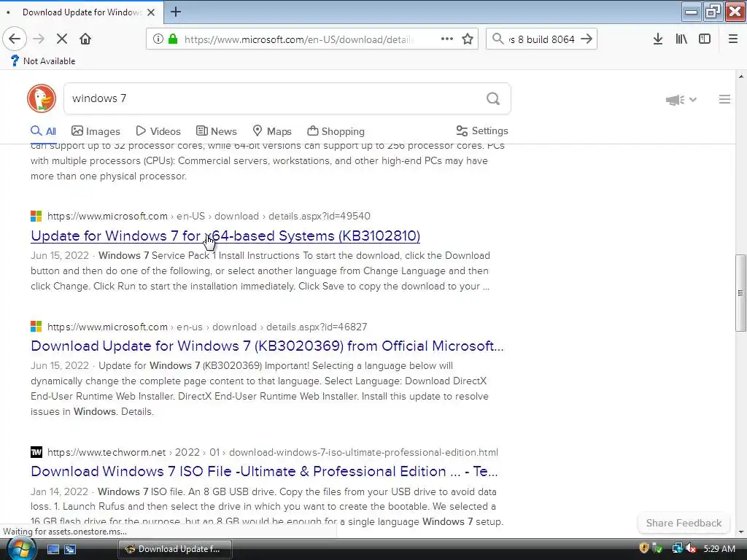Click the muted volume tray icon

[x=691, y=548]
